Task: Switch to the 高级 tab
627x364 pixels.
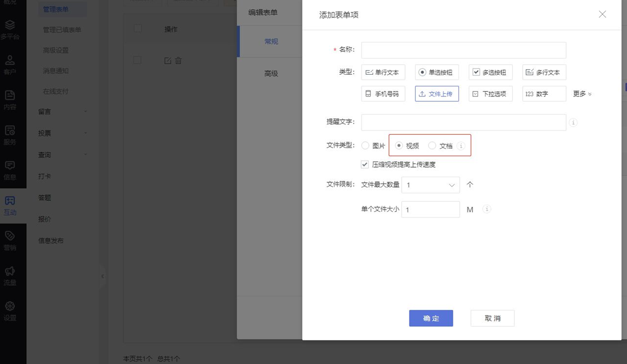Action: click(271, 74)
